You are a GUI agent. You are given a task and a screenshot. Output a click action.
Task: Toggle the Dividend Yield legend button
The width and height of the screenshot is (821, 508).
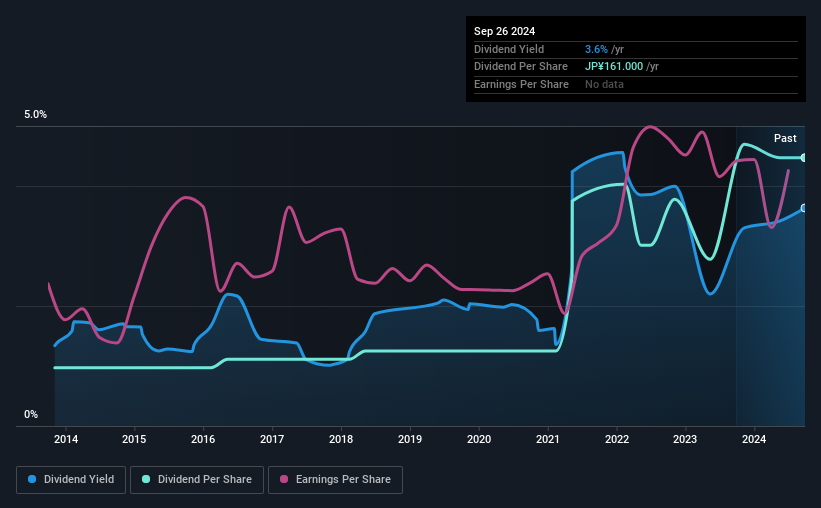point(71,480)
